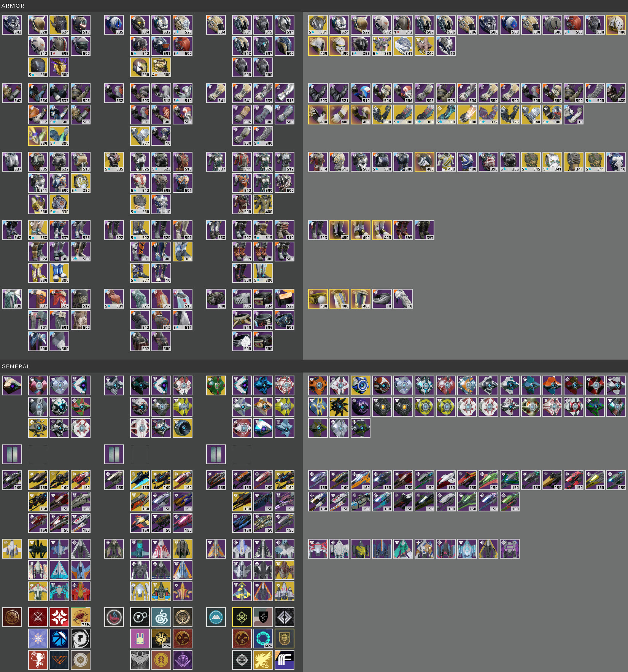Click the bond with 539 power
Screen dimensions: 628x672
pos(242,299)
